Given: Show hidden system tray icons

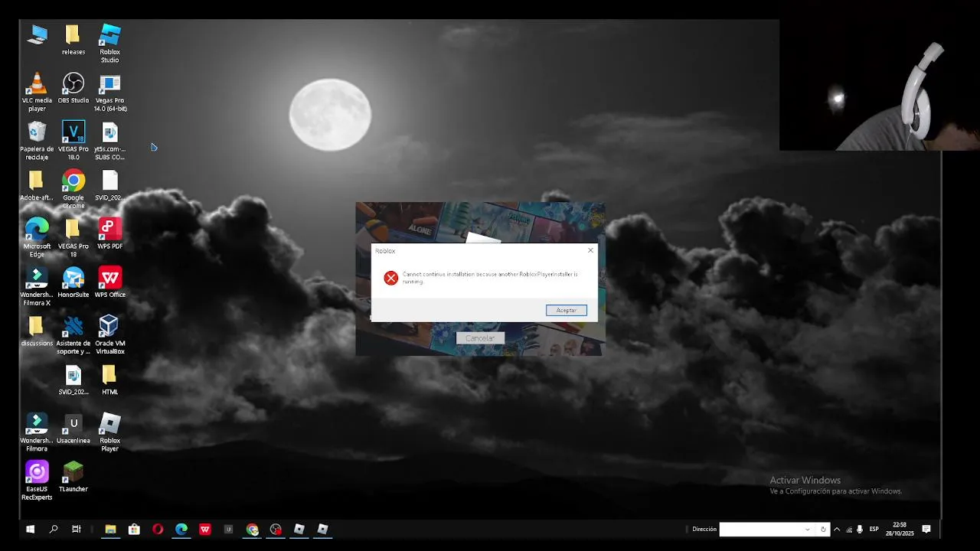Looking at the screenshot, I should [836, 529].
